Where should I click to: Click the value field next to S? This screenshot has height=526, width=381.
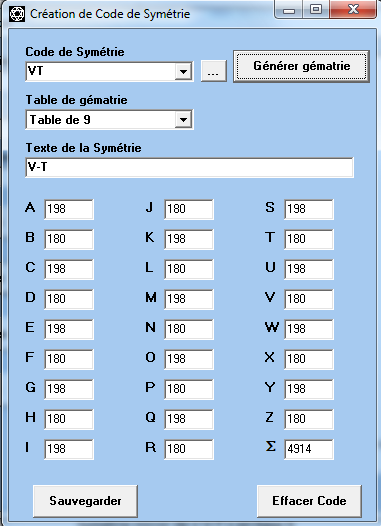coord(309,209)
